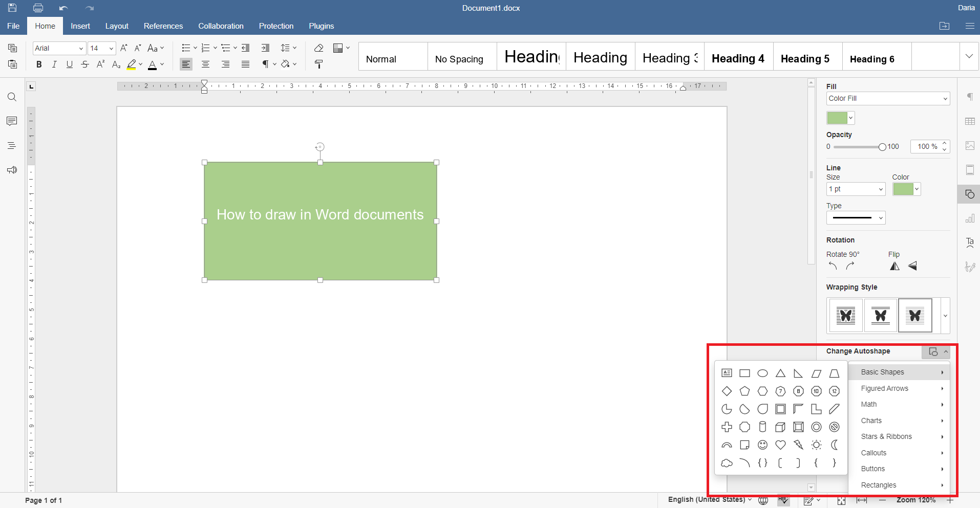Open the Figured Arrows shape category
The height and width of the screenshot is (508, 980).
point(884,388)
